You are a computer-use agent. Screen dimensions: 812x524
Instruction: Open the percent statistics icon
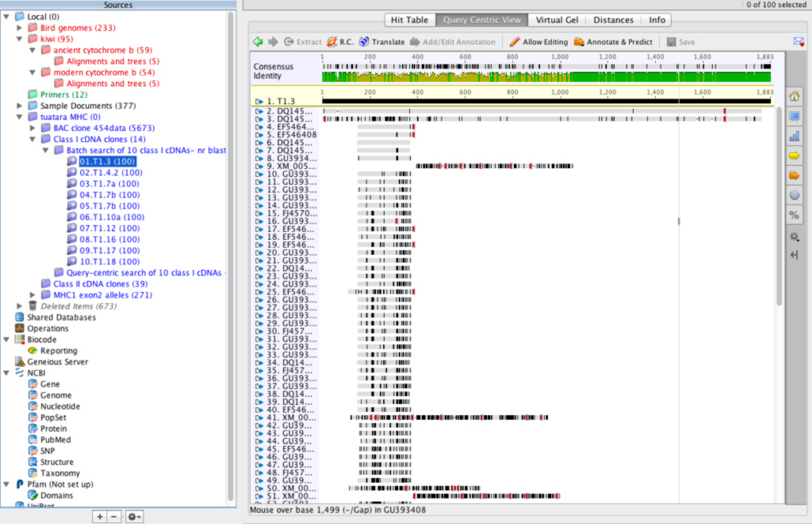pyautogui.click(x=794, y=215)
